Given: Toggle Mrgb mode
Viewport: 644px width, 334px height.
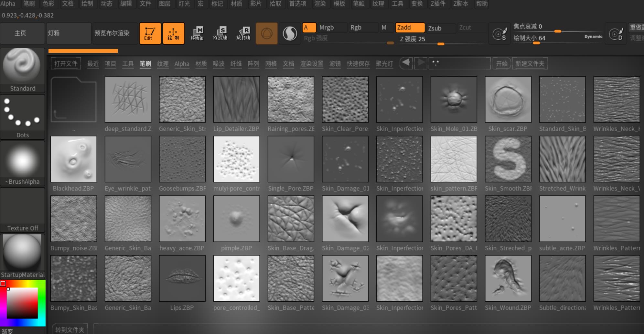Looking at the screenshot, I should (x=332, y=27).
